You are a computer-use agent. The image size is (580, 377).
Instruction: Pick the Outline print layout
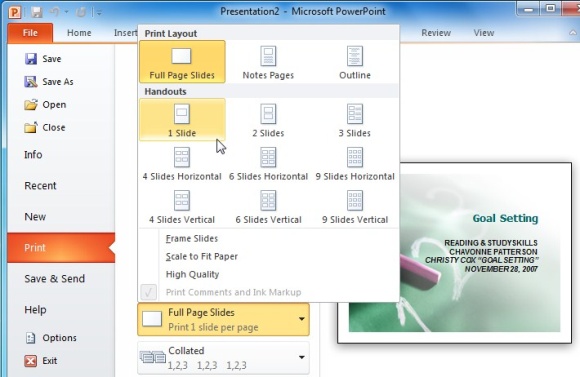pos(355,61)
